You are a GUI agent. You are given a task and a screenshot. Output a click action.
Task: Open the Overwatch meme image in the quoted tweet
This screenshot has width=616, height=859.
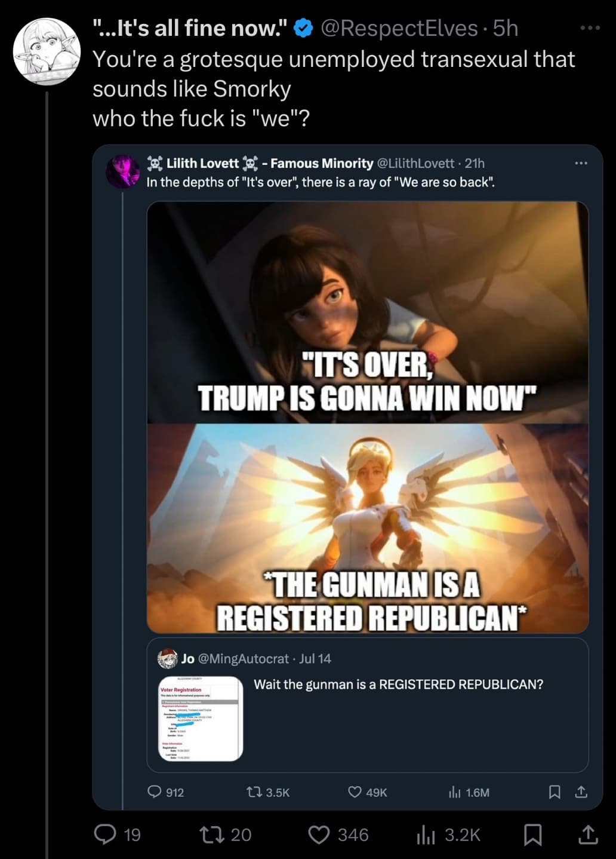tap(368, 417)
